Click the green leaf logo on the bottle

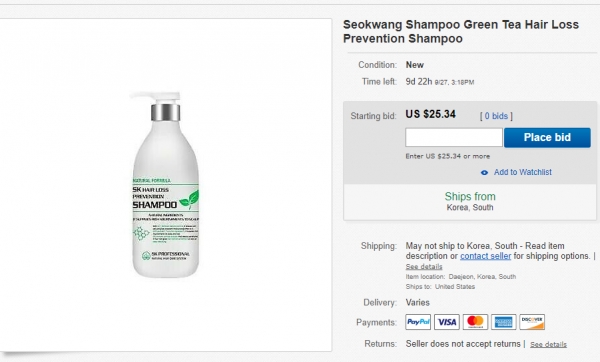click(x=189, y=199)
